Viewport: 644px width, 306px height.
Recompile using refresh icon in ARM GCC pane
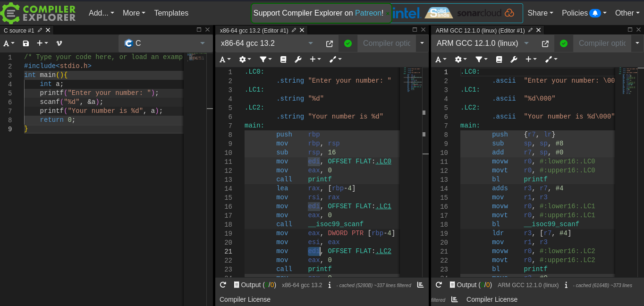coord(439,285)
